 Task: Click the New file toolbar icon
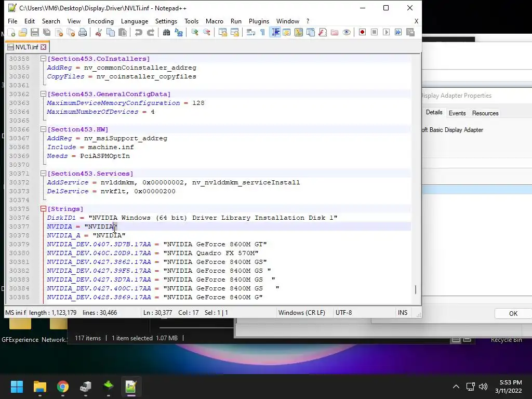11,32
